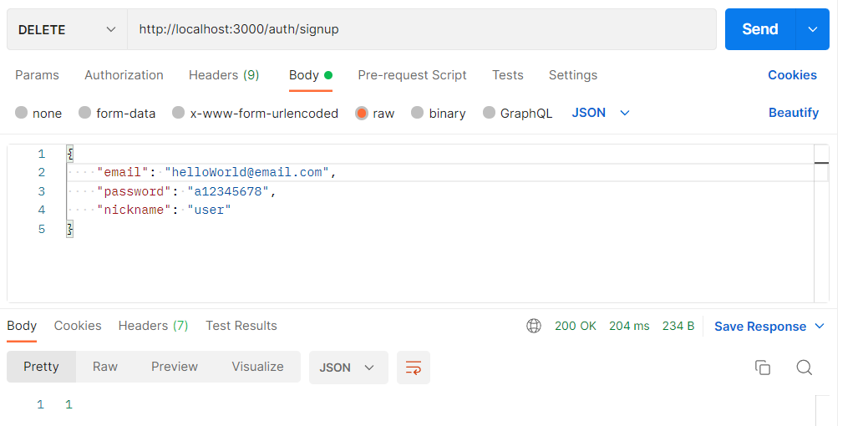Copy the response to clipboard
Image resolution: width=868 pixels, height=426 pixels.
point(762,368)
